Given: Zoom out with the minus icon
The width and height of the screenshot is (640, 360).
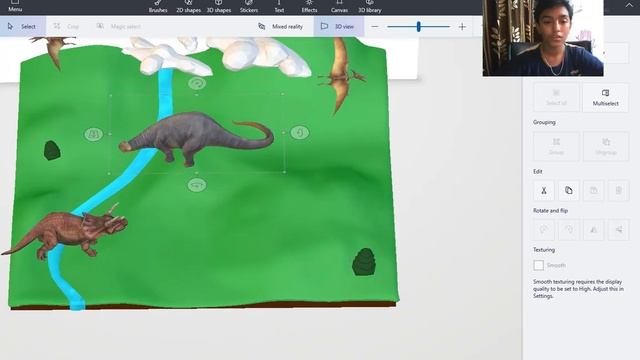Looking at the screenshot, I should 375,27.
